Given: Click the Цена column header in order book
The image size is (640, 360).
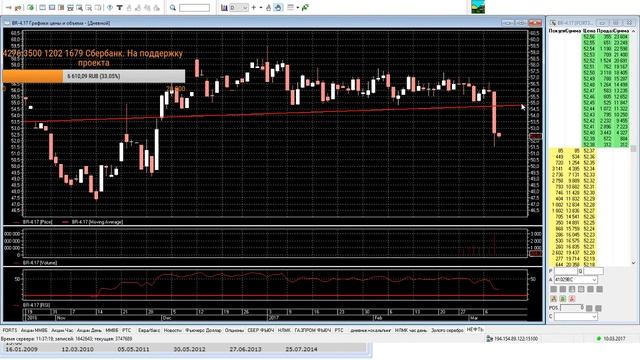Looking at the screenshot, I should pos(589,31).
